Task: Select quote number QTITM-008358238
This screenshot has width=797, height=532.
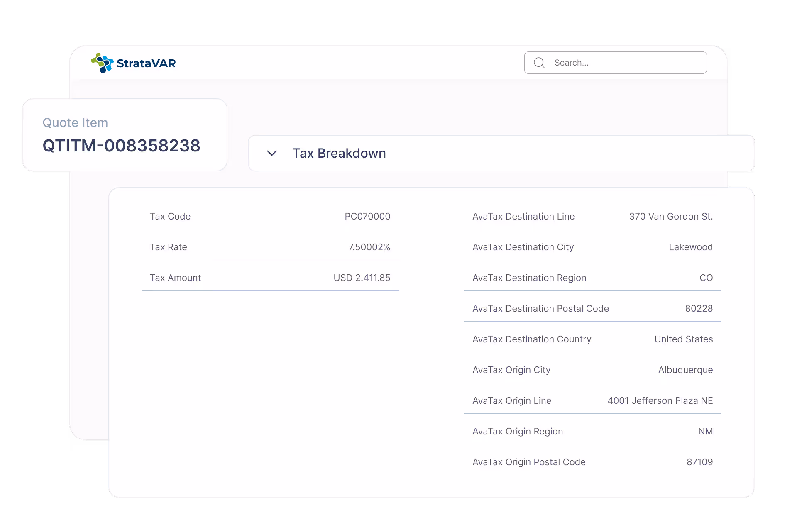Action: 122,146
